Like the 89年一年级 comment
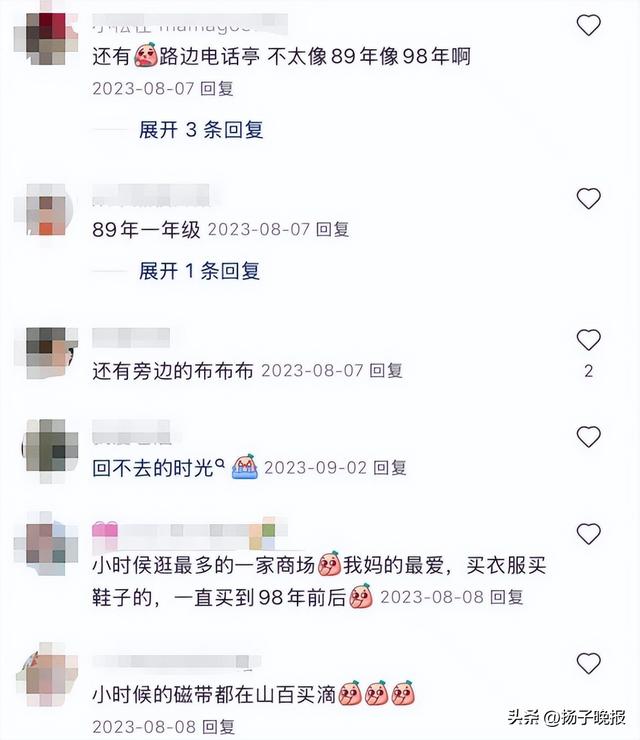This screenshot has width=640, height=740. coord(589,198)
